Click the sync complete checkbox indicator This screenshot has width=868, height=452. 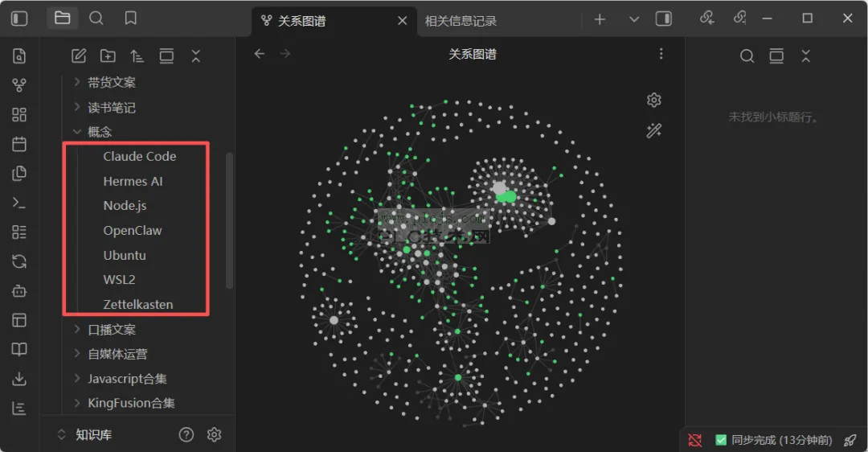tap(721, 441)
